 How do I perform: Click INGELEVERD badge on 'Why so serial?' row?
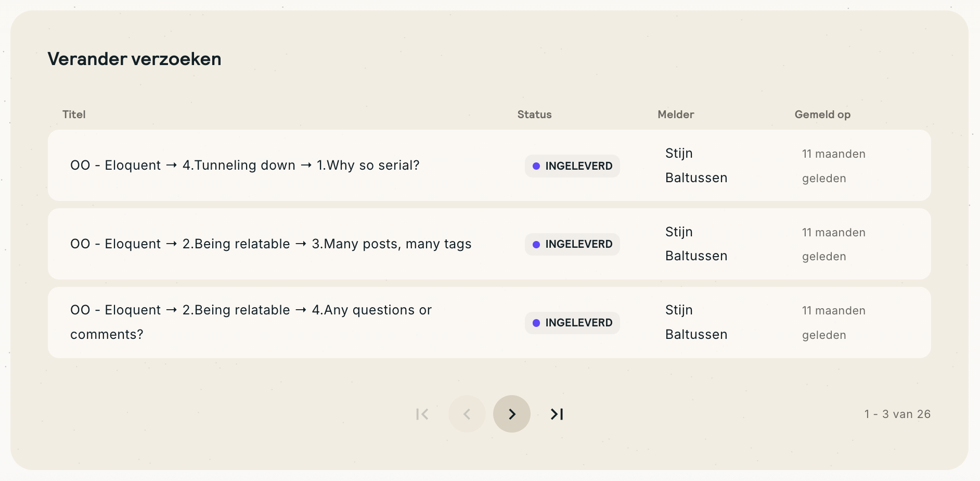(x=572, y=166)
